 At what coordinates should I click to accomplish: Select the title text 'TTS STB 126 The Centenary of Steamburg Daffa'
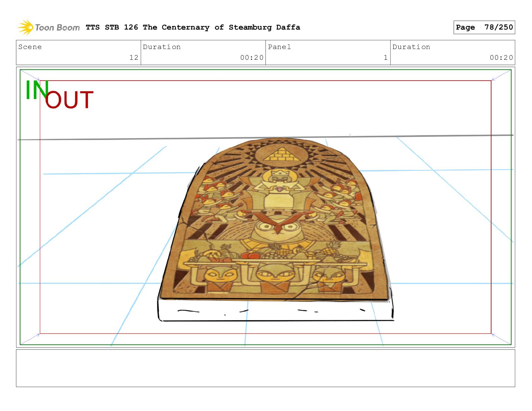pyautogui.click(x=193, y=27)
